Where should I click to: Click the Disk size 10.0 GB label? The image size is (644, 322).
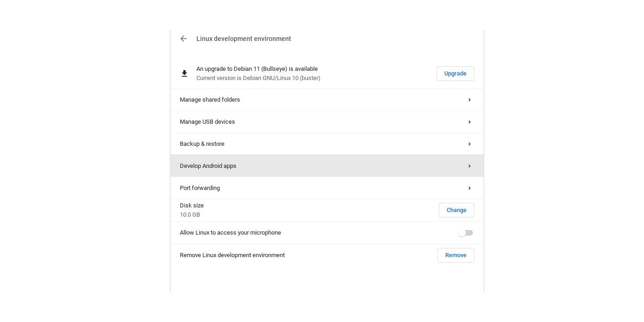click(192, 210)
